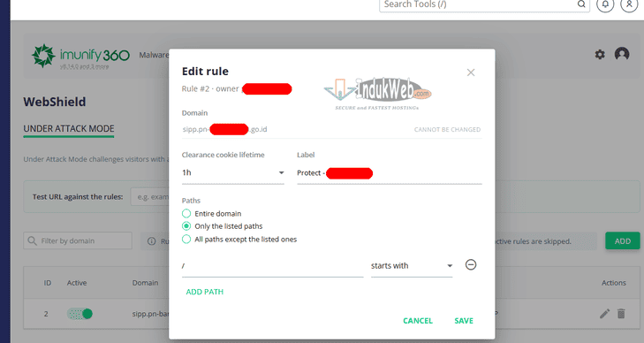Image resolution: width=644 pixels, height=343 pixels.
Task: Close the Edit rule dialog
Action: click(471, 72)
